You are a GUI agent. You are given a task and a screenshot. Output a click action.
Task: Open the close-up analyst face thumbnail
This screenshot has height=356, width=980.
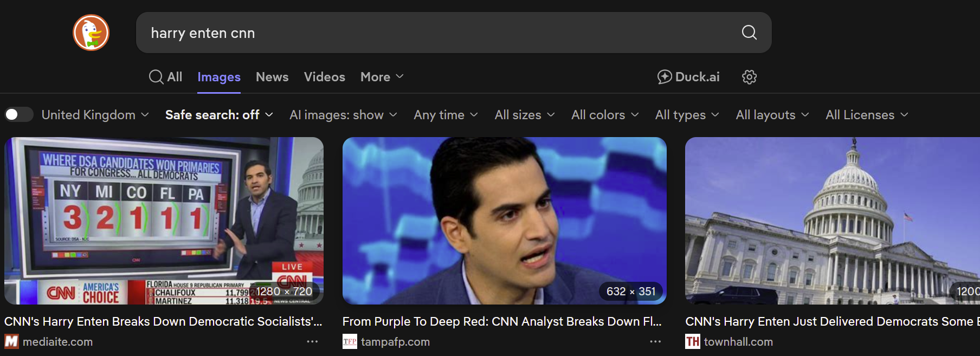pyautogui.click(x=504, y=221)
